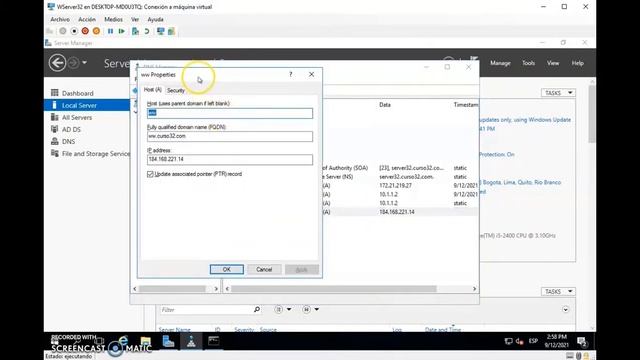640x360 pixels.
Task: Toggle Update associated pointer (PTR) record checkbox
Action: tap(150, 174)
